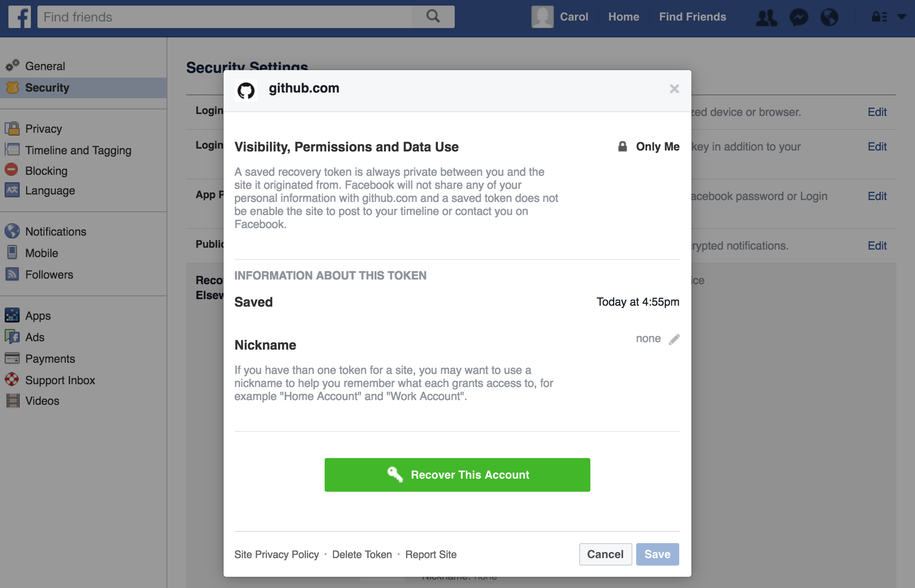The width and height of the screenshot is (915, 588).
Task: Click the Cancel button in dialog
Action: (x=605, y=554)
